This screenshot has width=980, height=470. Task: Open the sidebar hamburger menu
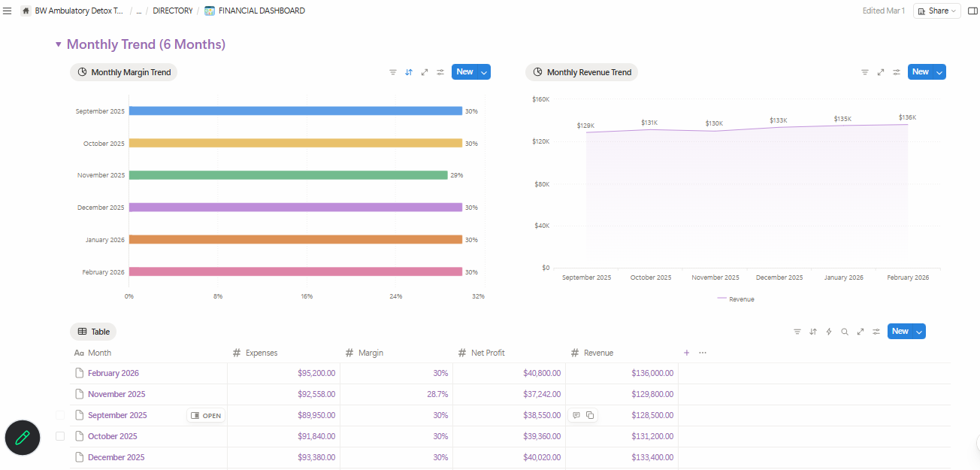pos(8,11)
